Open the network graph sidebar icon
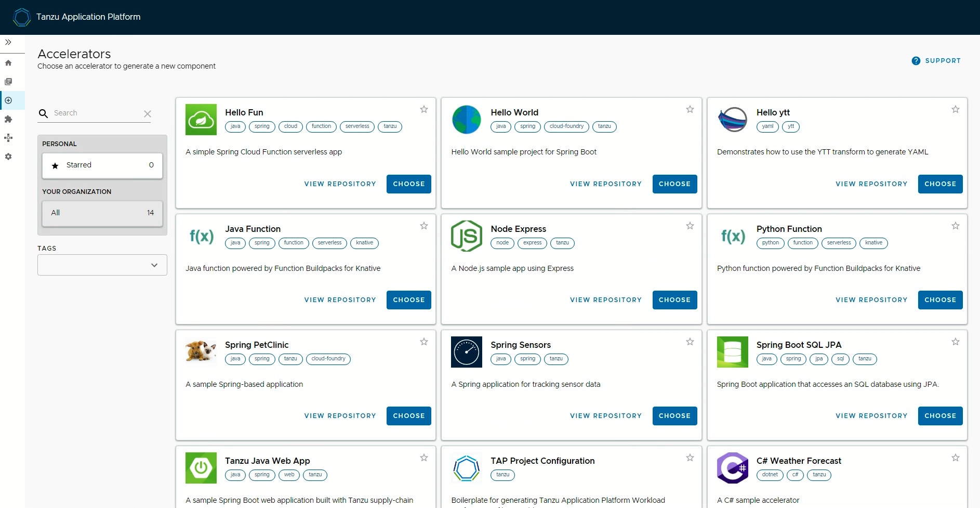980x508 pixels. (x=8, y=138)
